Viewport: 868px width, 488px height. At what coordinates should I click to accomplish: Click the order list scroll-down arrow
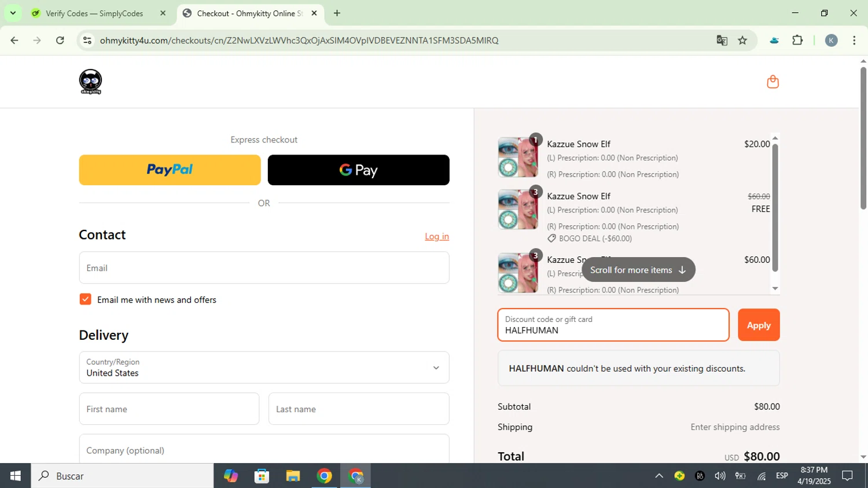775,288
